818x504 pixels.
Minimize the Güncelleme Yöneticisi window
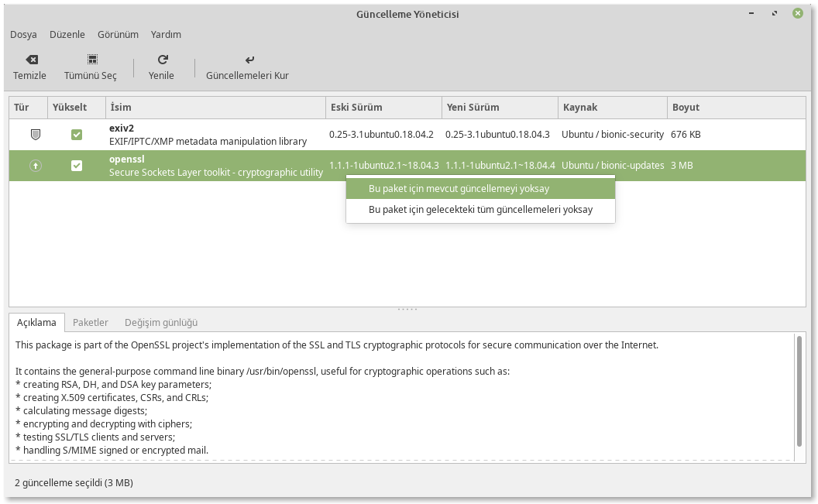[x=751, y=14]
